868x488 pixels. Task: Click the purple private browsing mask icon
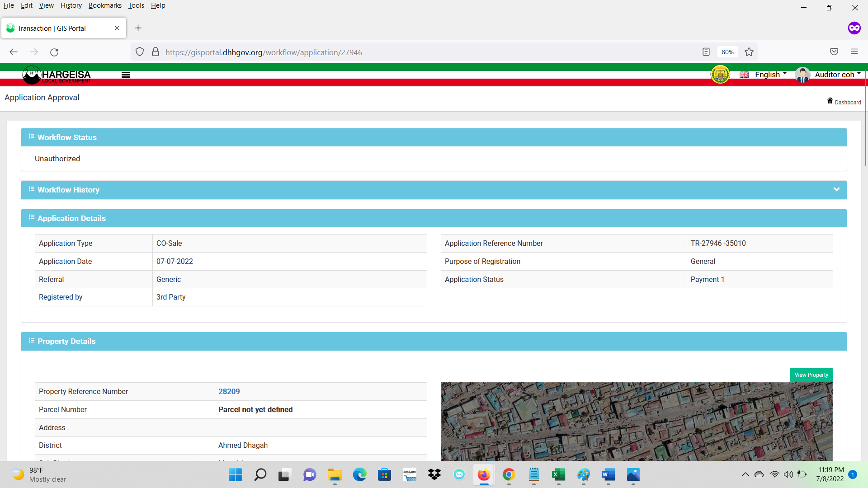pos(854,28)
